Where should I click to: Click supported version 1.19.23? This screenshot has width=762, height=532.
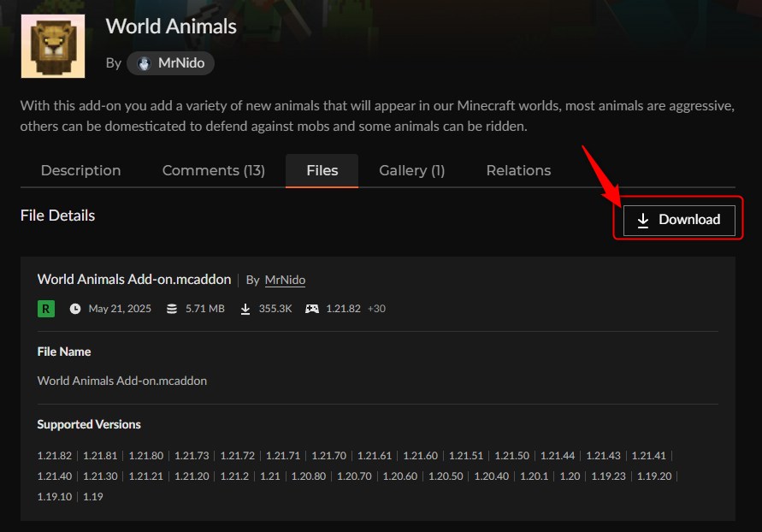(x=608, y=476)
